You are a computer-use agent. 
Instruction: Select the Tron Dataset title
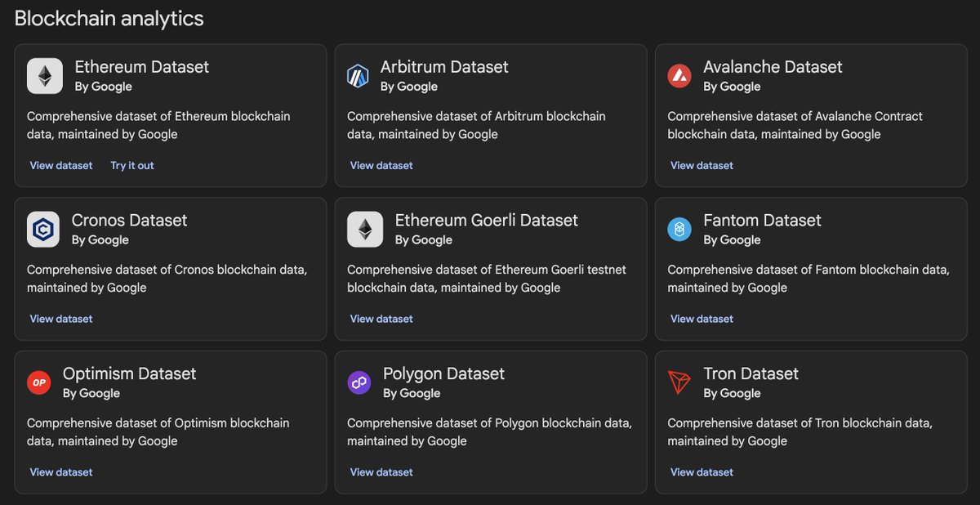[x=751, y=373]
